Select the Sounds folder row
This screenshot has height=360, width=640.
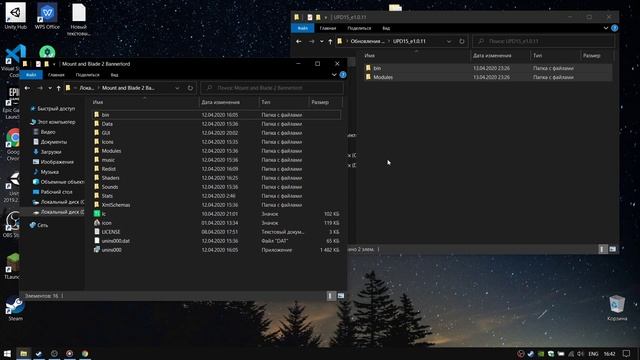pos(216,187)
